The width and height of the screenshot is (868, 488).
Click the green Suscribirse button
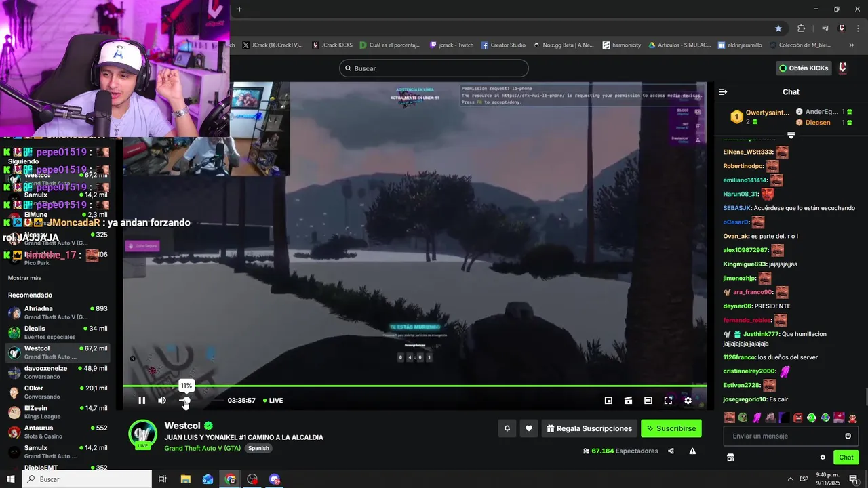(x=671, y=428)
